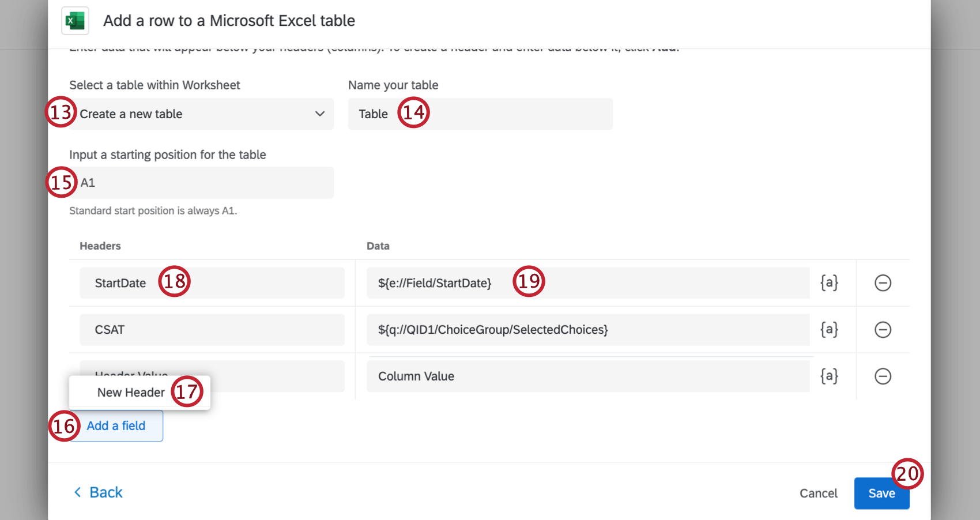Choose New Header from the field menu
This screenshot has width=980, height=520.
[131, 392]
